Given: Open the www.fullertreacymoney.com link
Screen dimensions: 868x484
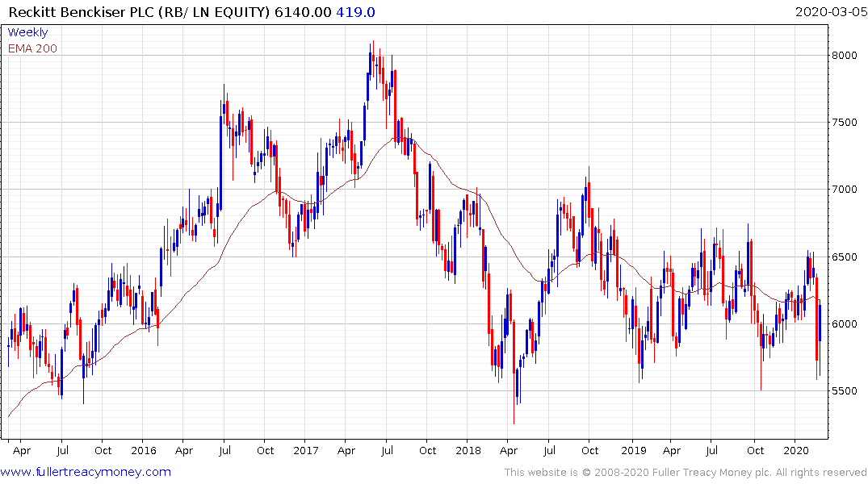Looking at the screenshot, I should click(x=86, y=472).
